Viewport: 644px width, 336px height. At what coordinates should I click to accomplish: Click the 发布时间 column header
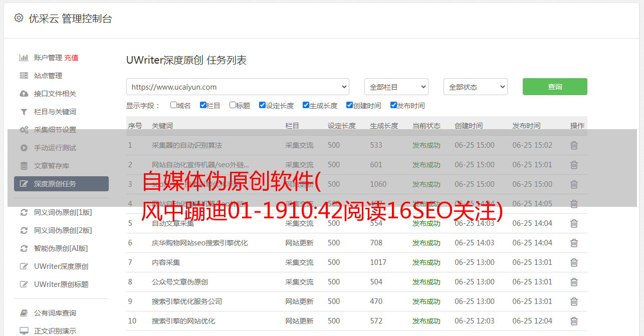526,126
